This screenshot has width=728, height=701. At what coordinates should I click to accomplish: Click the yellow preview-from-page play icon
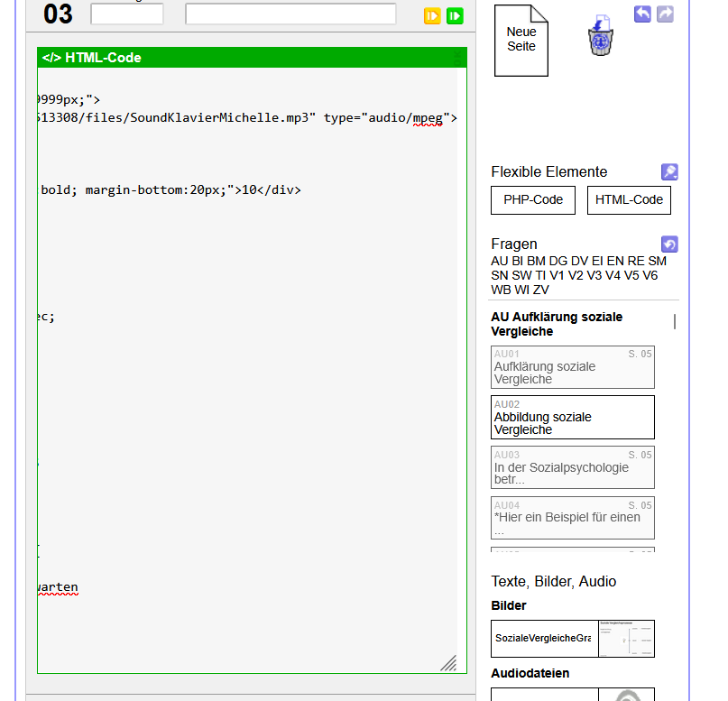point(433,15)
